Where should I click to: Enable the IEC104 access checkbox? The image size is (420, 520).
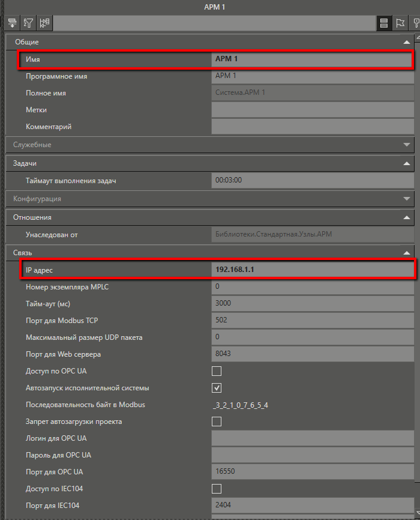(x=217, y=489)
